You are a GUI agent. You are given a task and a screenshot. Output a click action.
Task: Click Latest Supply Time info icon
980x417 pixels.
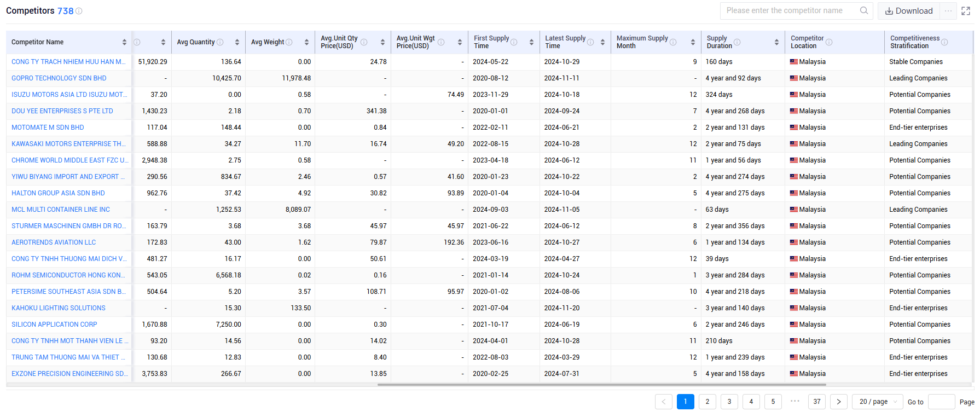[590, 42]
